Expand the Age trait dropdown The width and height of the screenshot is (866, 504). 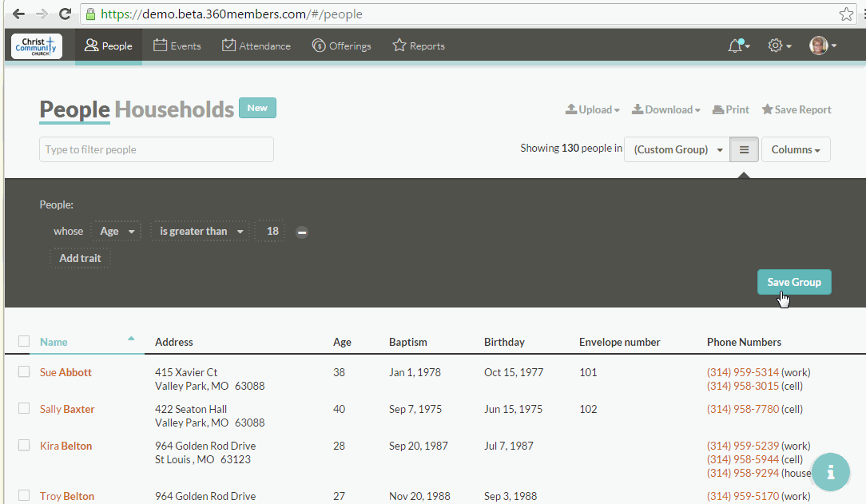point(117,232)
